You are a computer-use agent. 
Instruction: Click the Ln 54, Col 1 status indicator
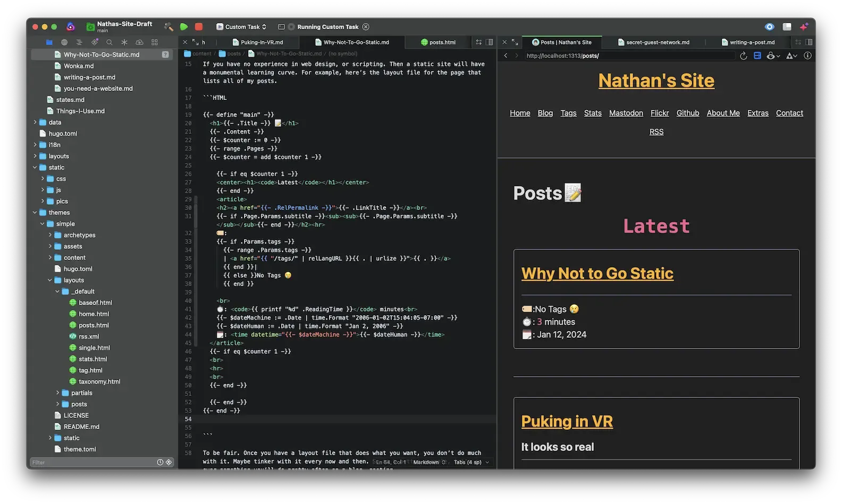coord(391,463)
